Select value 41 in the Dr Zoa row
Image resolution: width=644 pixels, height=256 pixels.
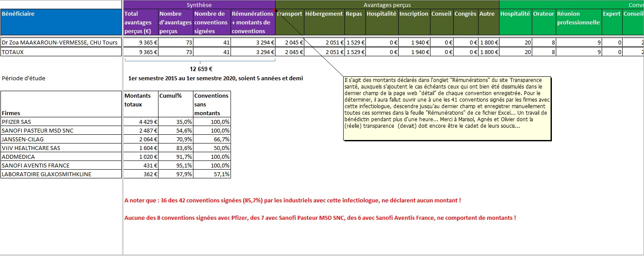212,42
